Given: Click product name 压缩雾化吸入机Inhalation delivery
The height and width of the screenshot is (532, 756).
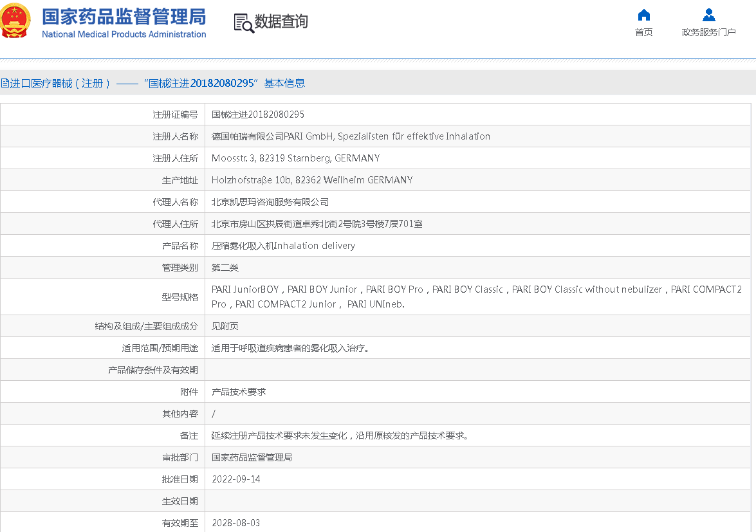Looking at the screenshot, I should [283, 246].
